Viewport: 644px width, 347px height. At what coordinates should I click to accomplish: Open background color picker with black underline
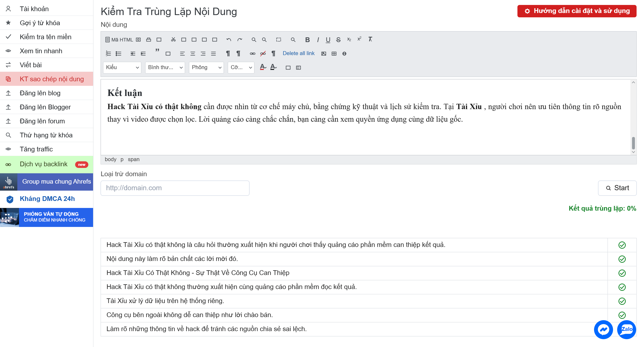coord(273,67)
